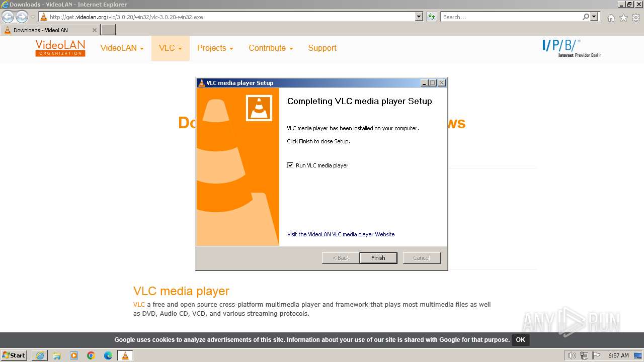Screen dimensions: 644x362
Task: Click the network tray icon
Action: coord(584,355)
